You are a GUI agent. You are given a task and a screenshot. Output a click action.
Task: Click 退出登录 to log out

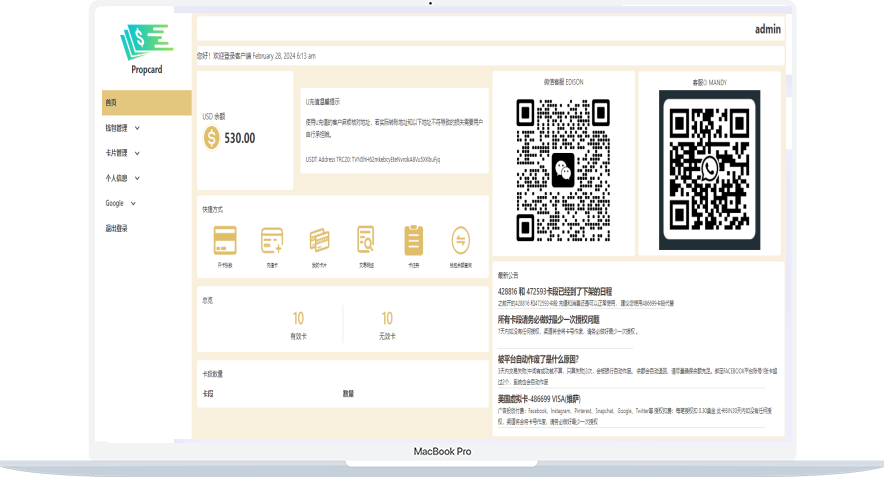pyautogui.click(x=117, y=228)
